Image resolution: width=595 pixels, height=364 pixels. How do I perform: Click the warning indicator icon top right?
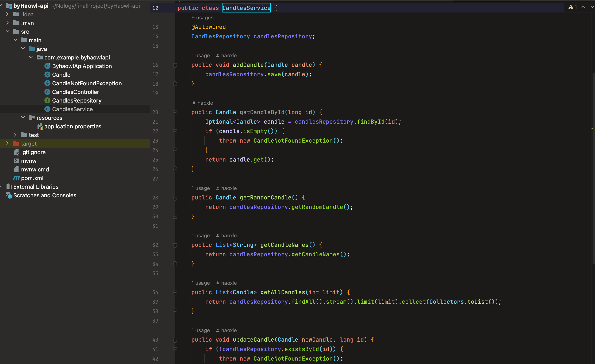click(571, 7)
